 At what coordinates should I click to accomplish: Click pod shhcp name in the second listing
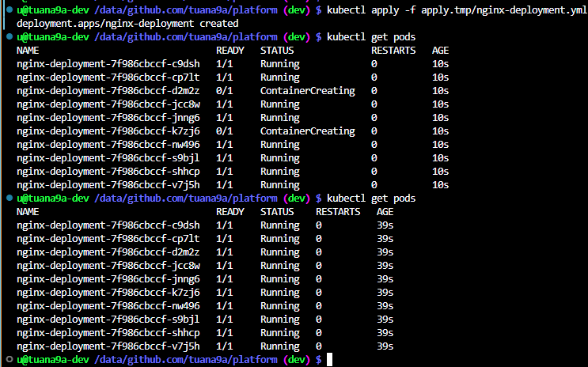pyautogui.click(x=108, y=333)
